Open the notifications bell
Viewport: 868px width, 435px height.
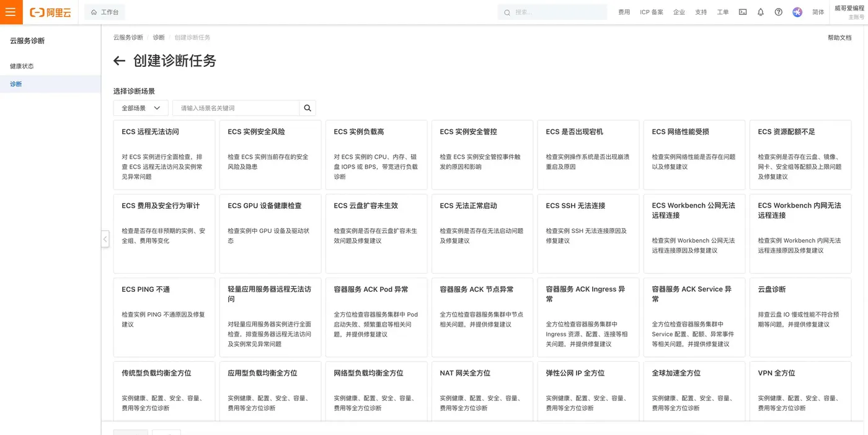point(761,12)
